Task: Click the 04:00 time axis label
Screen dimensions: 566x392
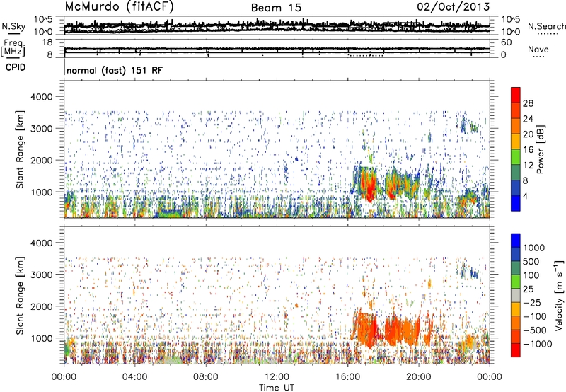Action: point(134,377)
